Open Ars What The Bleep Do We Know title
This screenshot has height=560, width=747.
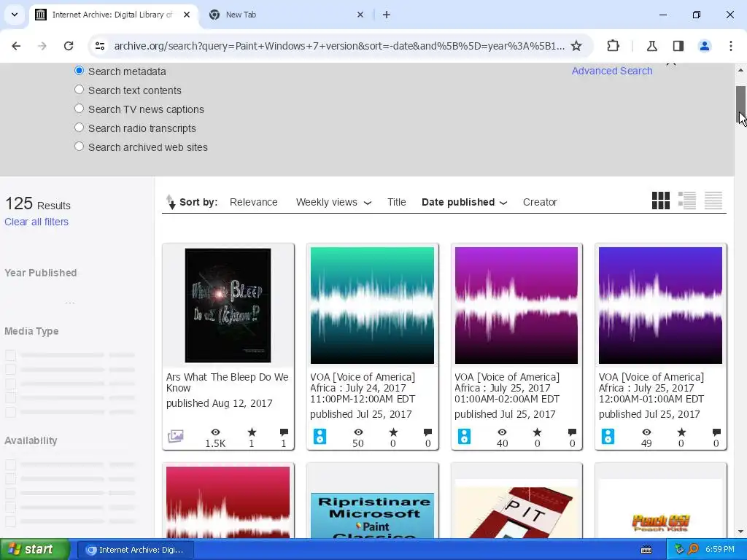[x=228, y=382]
